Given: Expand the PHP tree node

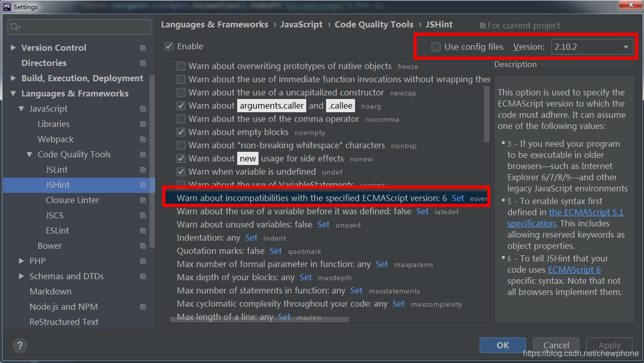Looking at the screenshot, I should point(21,261).
